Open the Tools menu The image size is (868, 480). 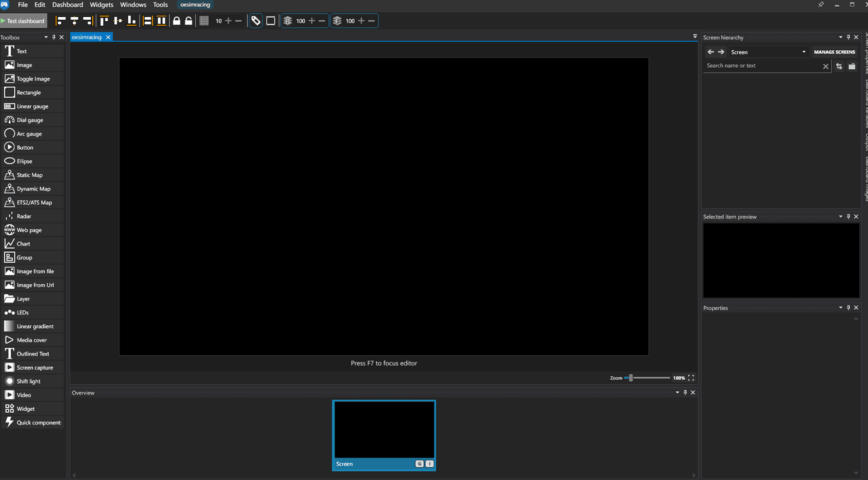click(161, 5)
